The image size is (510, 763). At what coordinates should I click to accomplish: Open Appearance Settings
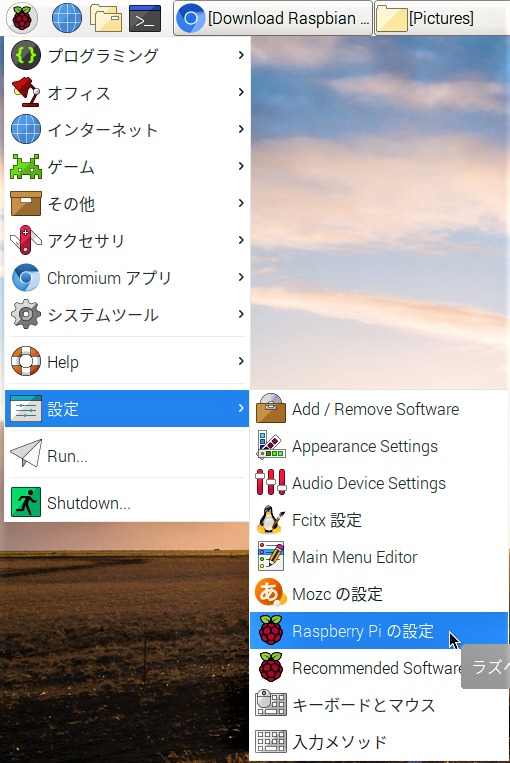379,446
